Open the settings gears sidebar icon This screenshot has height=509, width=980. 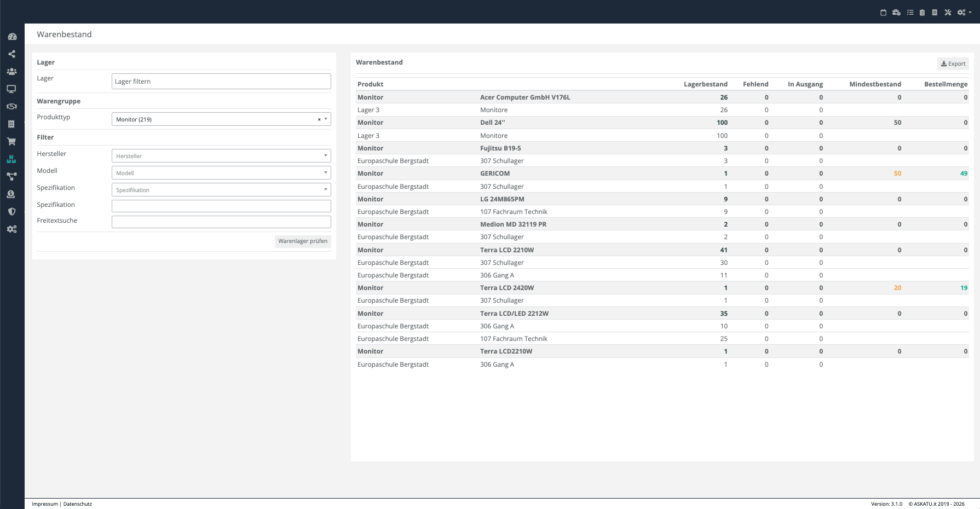(12, 229)
